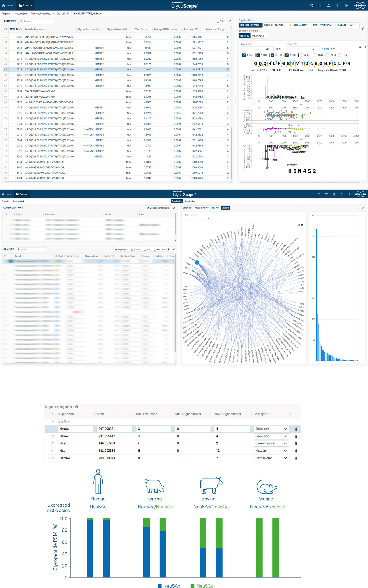Save glycan network chart as image
The image size is (368, 588).
coord(302,225)
